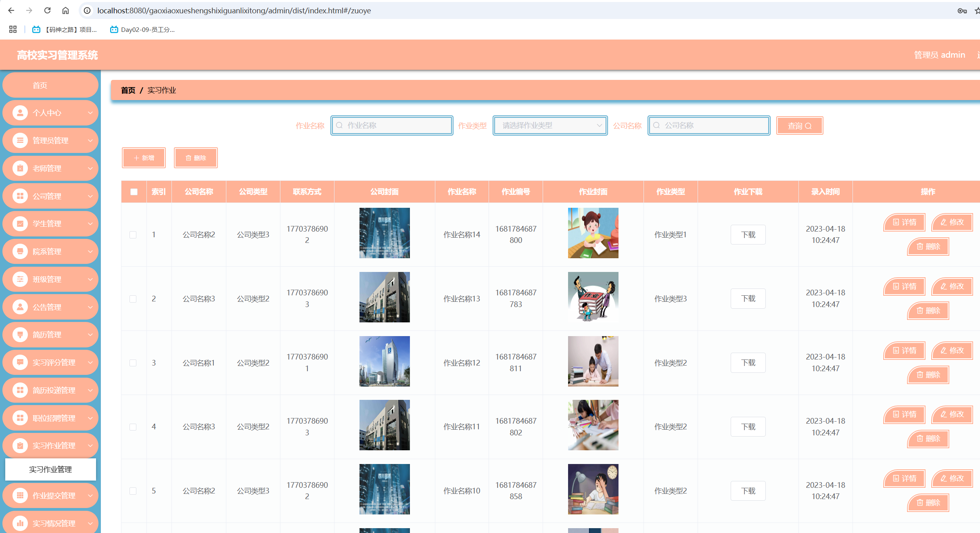Image resolution: width=980 pixels, height=533 pixels.
Task: Click the 管理员管理 sidebar icon
Action: tap(20, 140)
